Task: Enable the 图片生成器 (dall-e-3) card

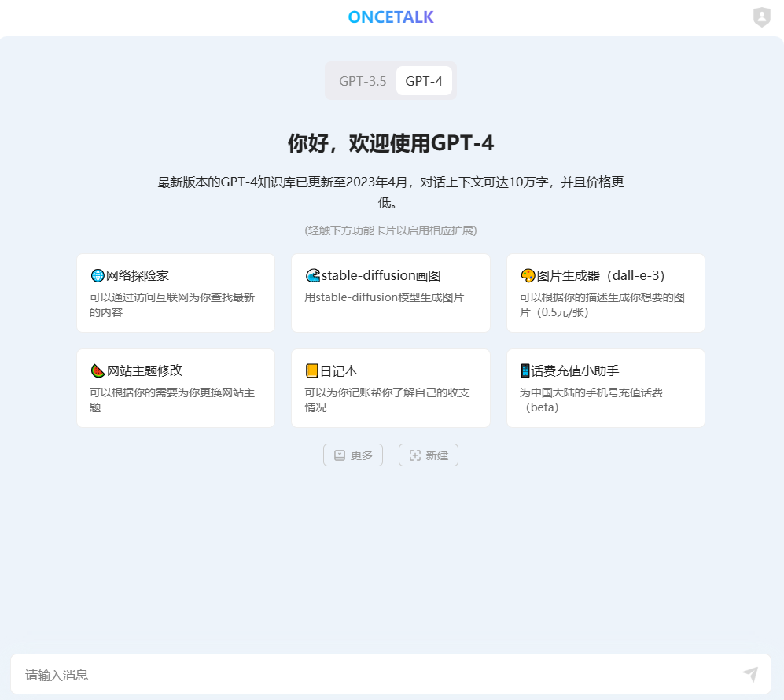Action: tap(605, 293)
